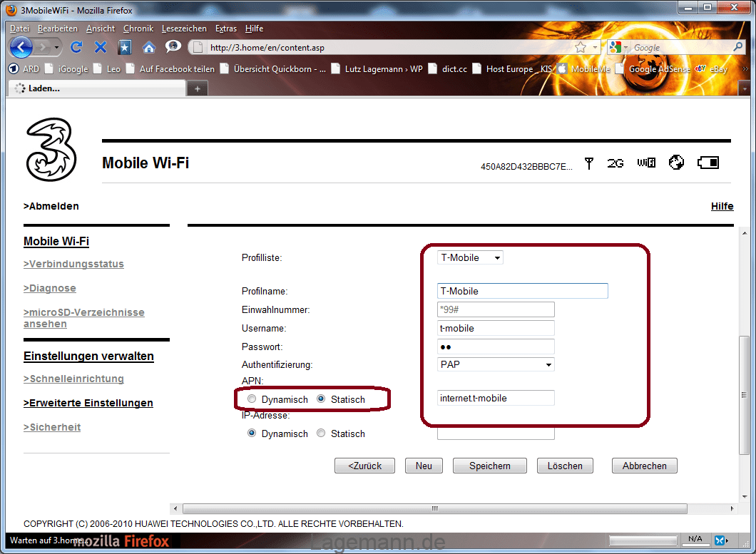756x554 pixels.
Task: Reload the page with the refresh icon
Action: coord(76,47)
